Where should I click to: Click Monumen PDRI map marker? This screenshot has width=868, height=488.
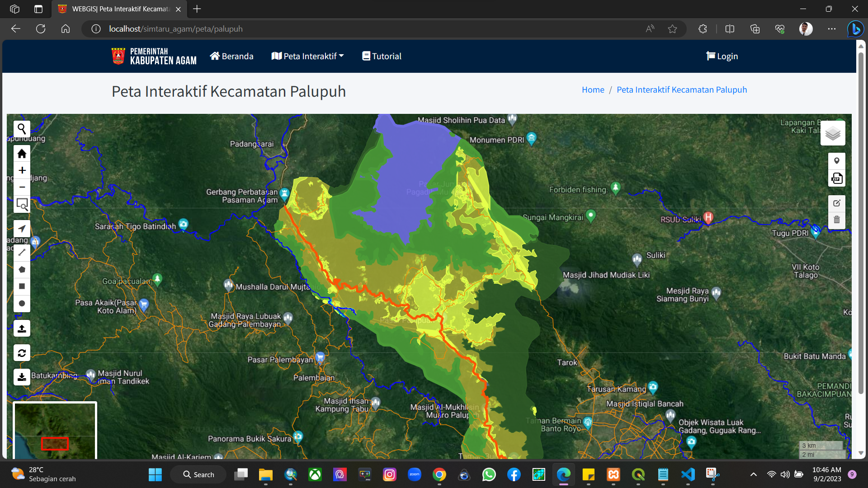click(532, 138)
